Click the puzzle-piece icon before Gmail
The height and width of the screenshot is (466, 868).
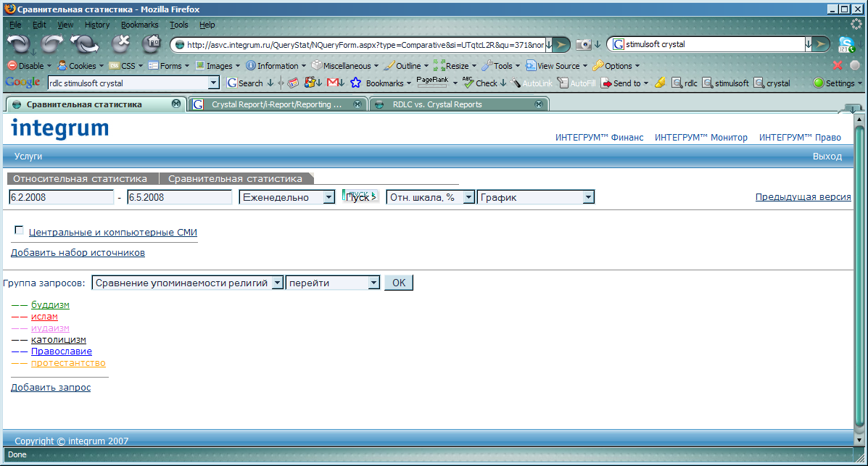coord(310,83)
